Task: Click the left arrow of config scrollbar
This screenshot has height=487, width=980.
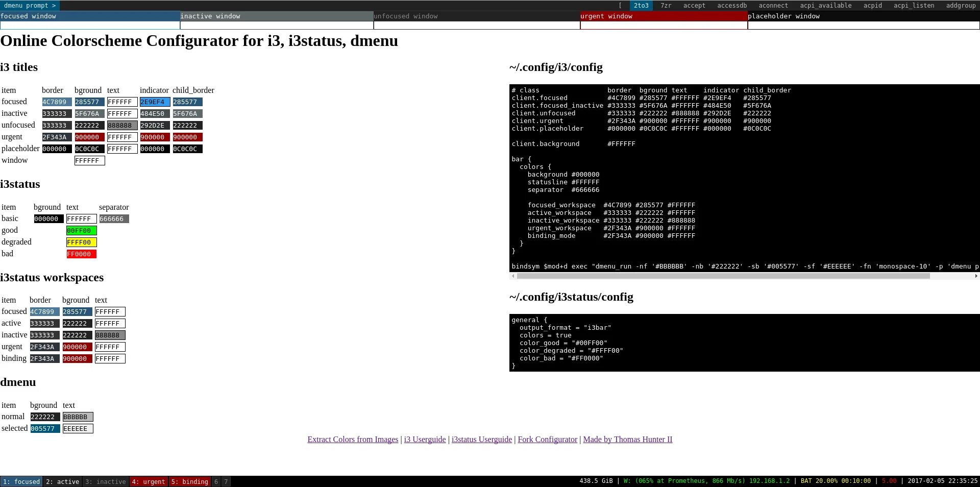Action: 513,276
